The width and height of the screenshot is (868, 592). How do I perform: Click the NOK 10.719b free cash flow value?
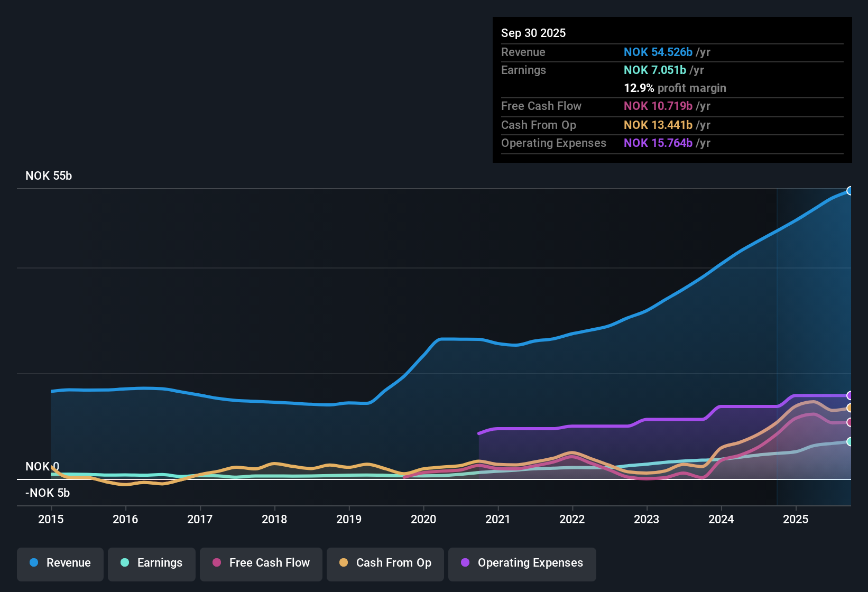658,106
